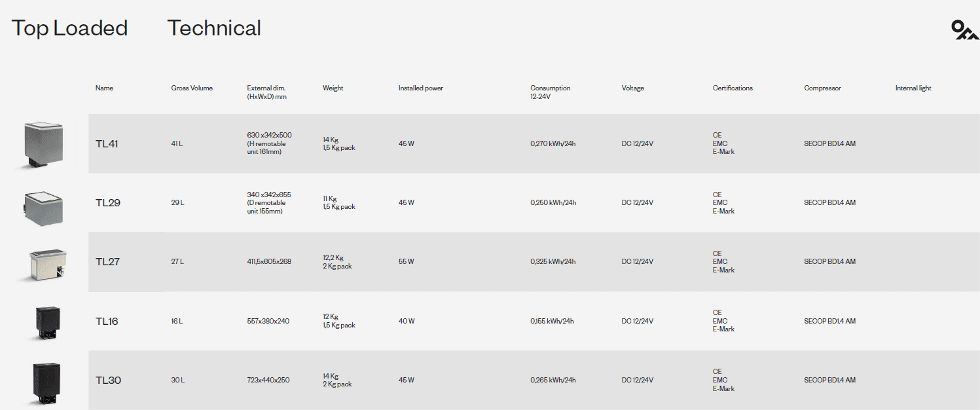Screen dimensions: 980x410
Task: Click the Compressor column header
Action: coord(822,88)
